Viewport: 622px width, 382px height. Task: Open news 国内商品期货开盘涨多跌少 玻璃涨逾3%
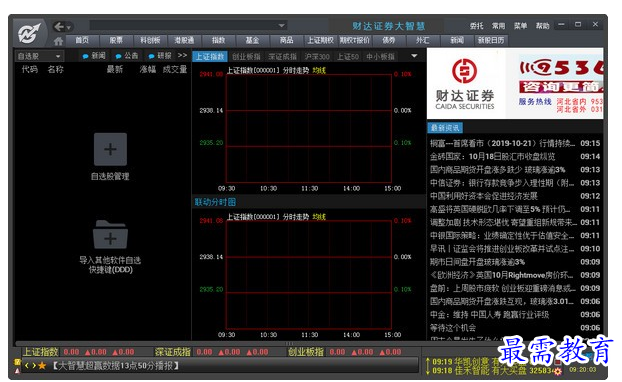click(x=515, y=170)
